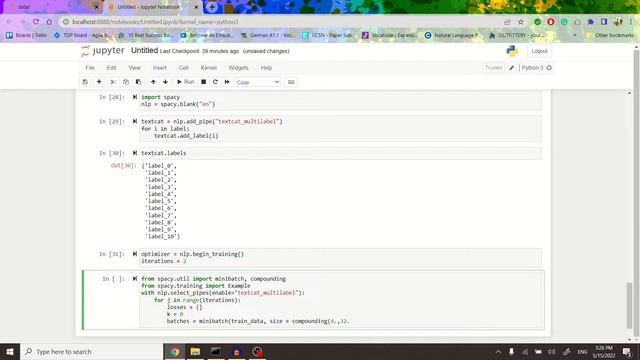
Task: Show hidden system tray icons
Action: pyautogui.click(x=498, y=351)
